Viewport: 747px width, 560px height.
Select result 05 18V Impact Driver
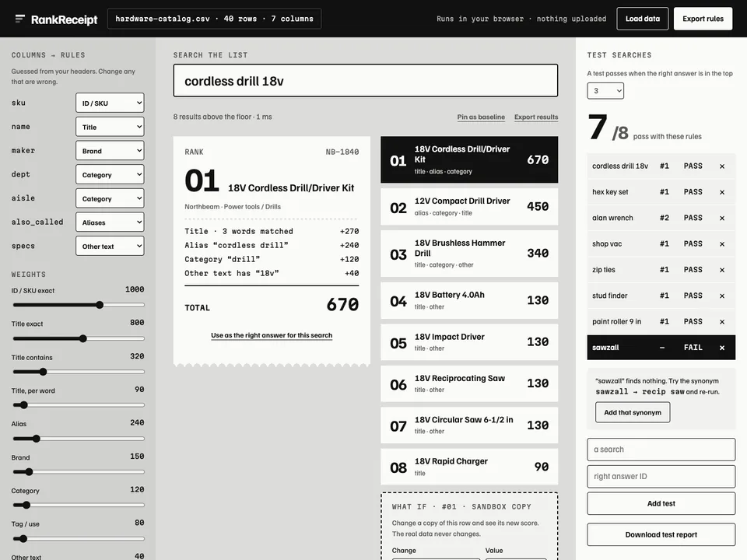[x=469, y=342]
